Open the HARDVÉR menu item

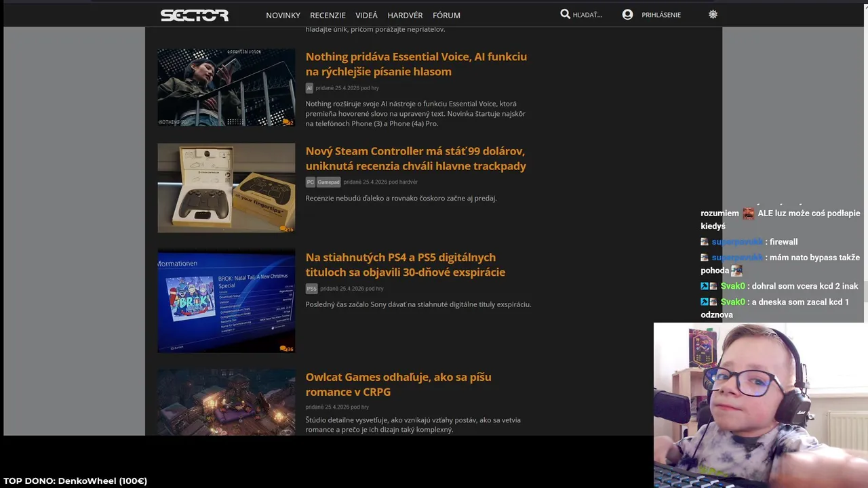405,15
